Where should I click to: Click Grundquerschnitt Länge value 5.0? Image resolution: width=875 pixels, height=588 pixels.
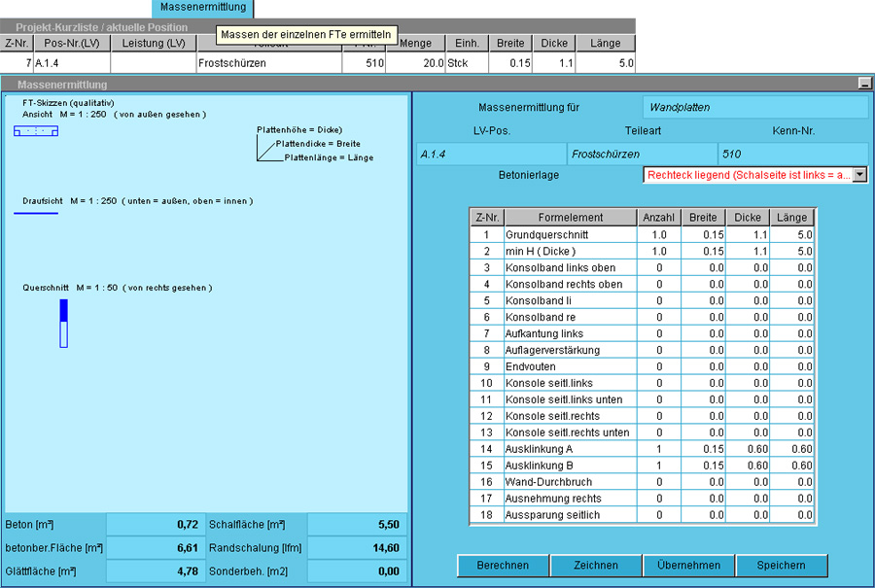(x=791, y=235)
